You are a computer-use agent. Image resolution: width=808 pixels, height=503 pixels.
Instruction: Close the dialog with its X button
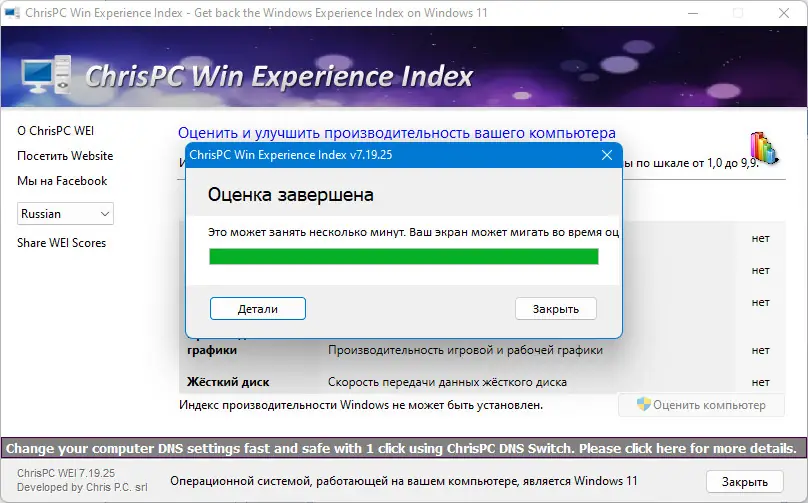pyautogui.click(x=607, y=155)
